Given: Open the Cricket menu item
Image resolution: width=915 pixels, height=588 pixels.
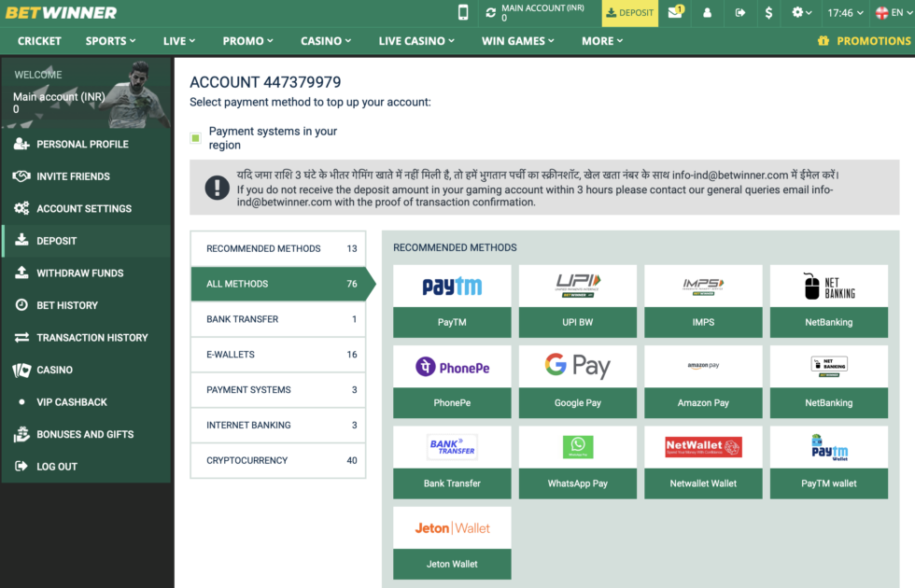Looking at the screenshot, I should point(39,41).
